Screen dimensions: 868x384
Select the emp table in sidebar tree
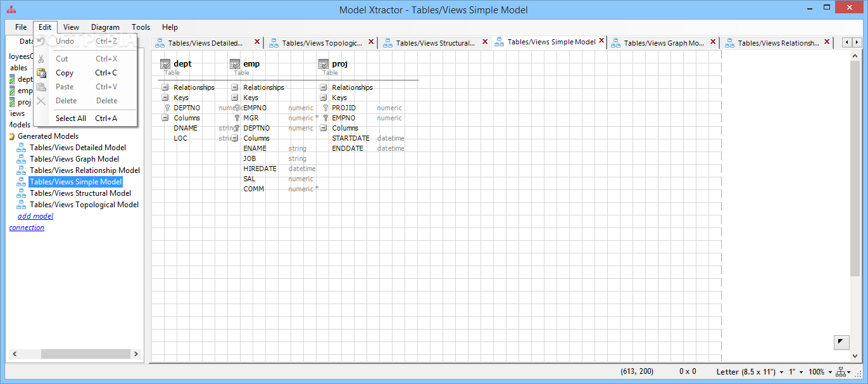click(x=25, y=91)
